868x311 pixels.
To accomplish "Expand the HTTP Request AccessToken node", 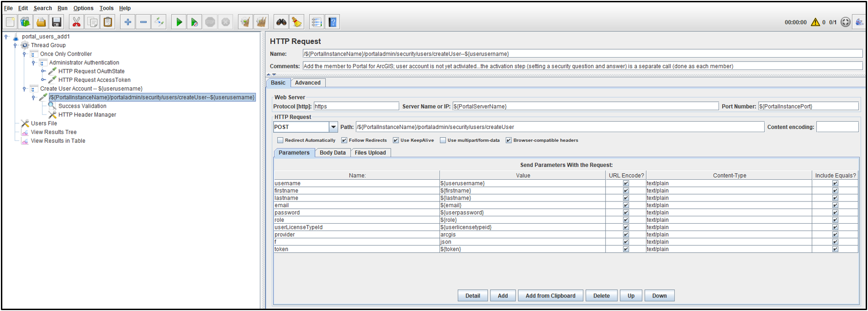I will click(43, 80).
